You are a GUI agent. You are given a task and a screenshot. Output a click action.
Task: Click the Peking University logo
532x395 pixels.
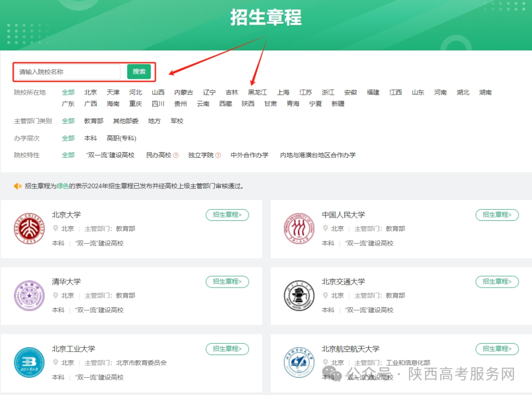point(29,229)
